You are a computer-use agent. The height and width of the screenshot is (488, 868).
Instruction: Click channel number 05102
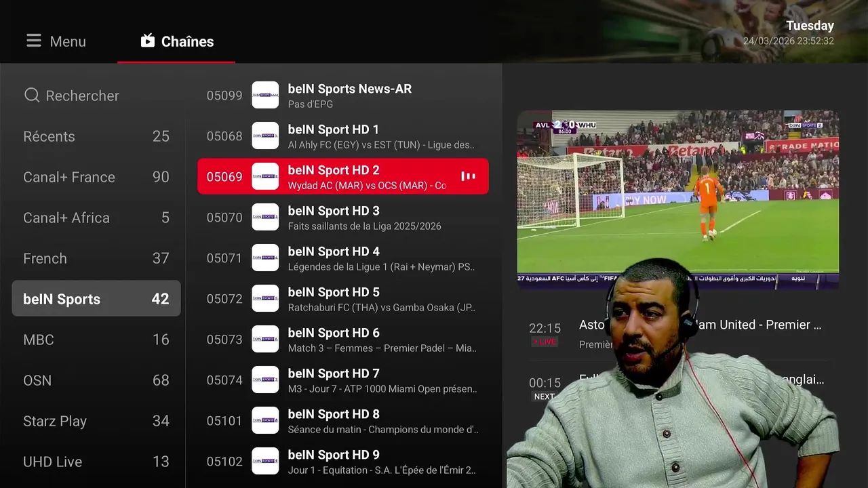224,462
